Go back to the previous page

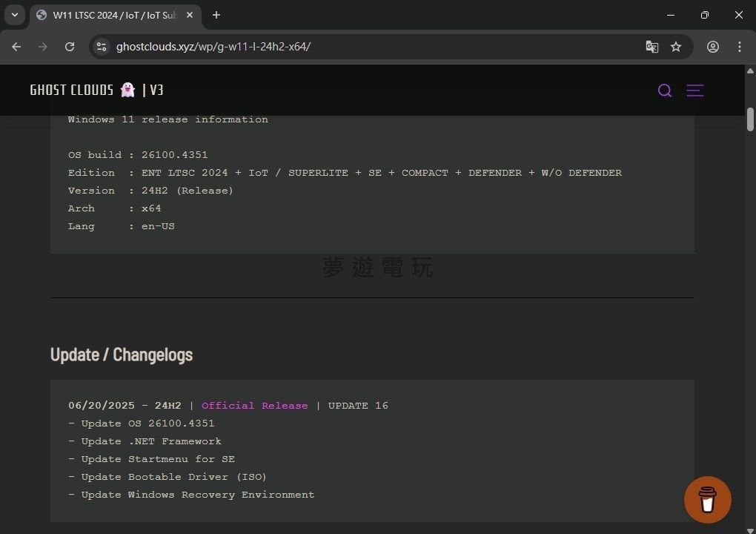(16, 47)
